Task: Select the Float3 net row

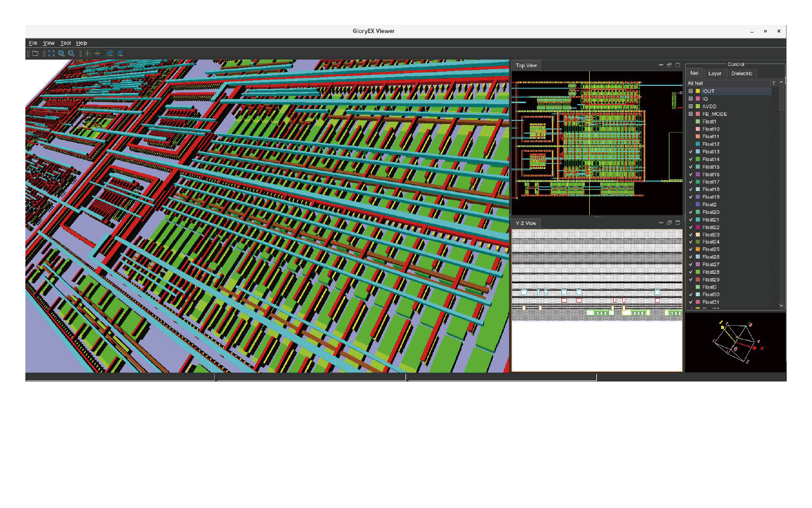Action: pos(729,287)
